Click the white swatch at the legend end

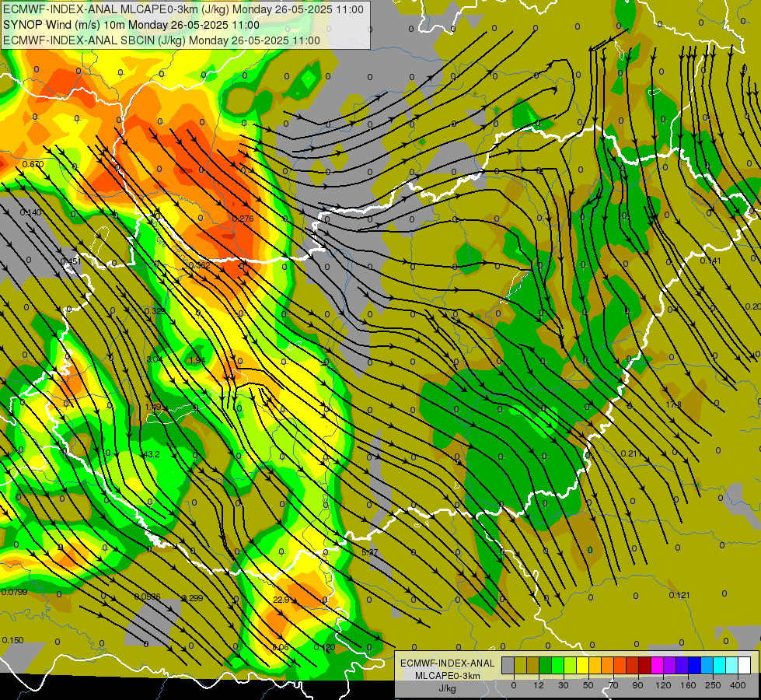[x=745, y=665]
